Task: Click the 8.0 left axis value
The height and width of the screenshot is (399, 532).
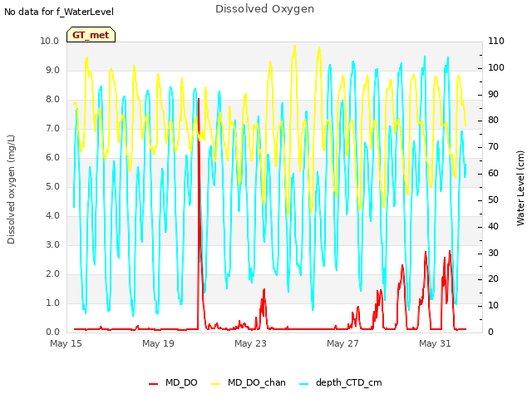Action: tap(52, 100)
